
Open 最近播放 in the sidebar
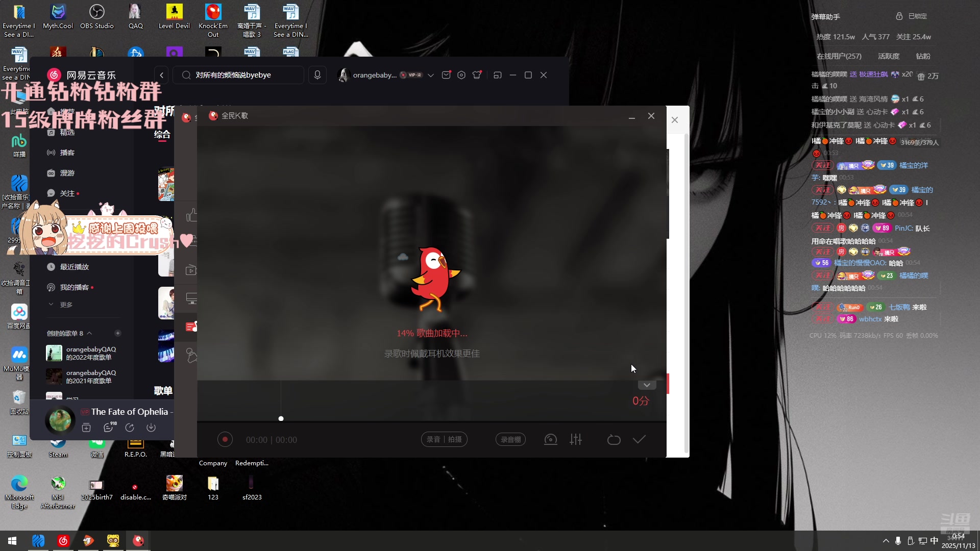74,267
